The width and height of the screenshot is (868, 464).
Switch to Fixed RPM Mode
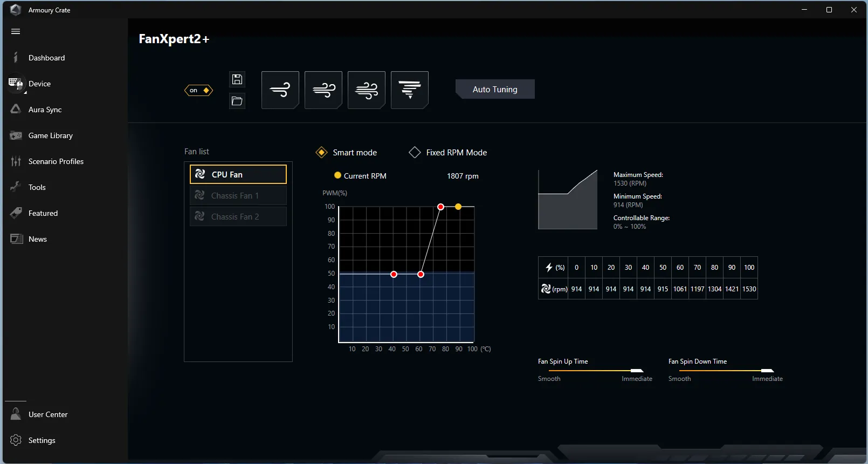tap(415, 153)
